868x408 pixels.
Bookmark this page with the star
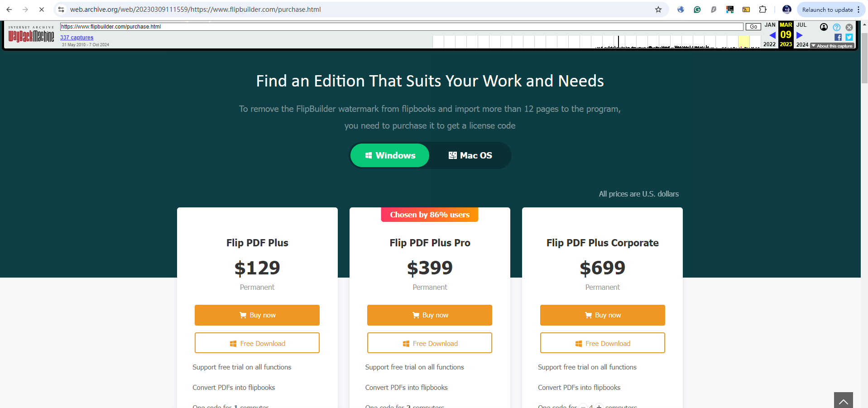(658, 10)
